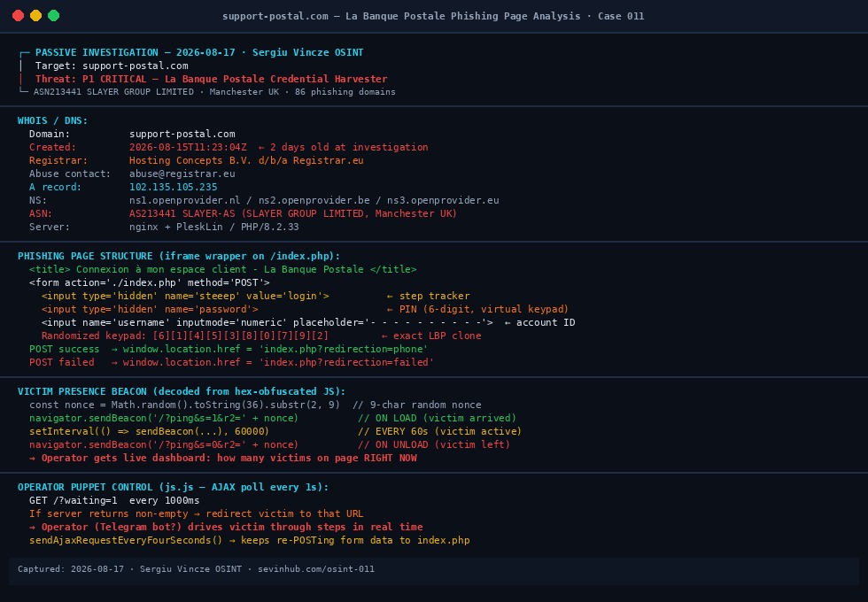Click the Registrar value Hosting Concepts B.V.

246,160
